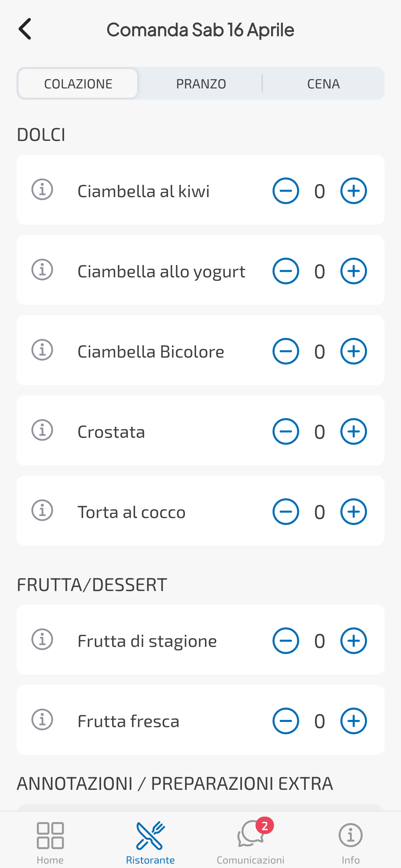Go to Info in bottom bar
The image size is (401, 868).
click(351, 841)
